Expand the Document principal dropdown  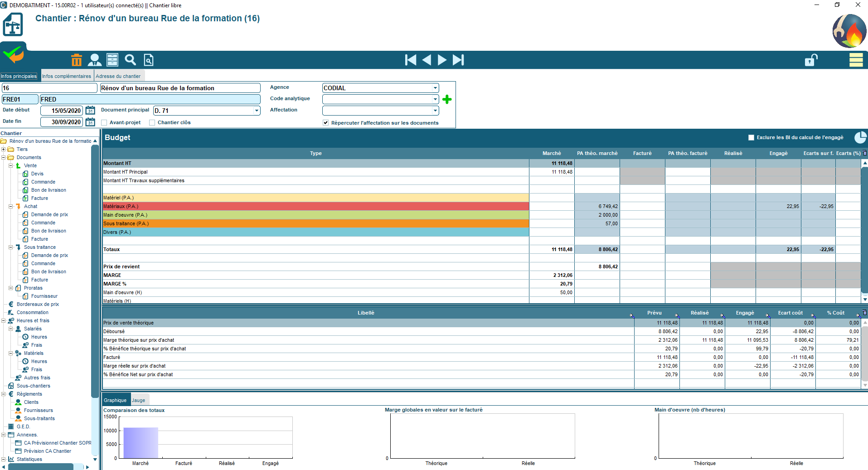tap(257, 111)
